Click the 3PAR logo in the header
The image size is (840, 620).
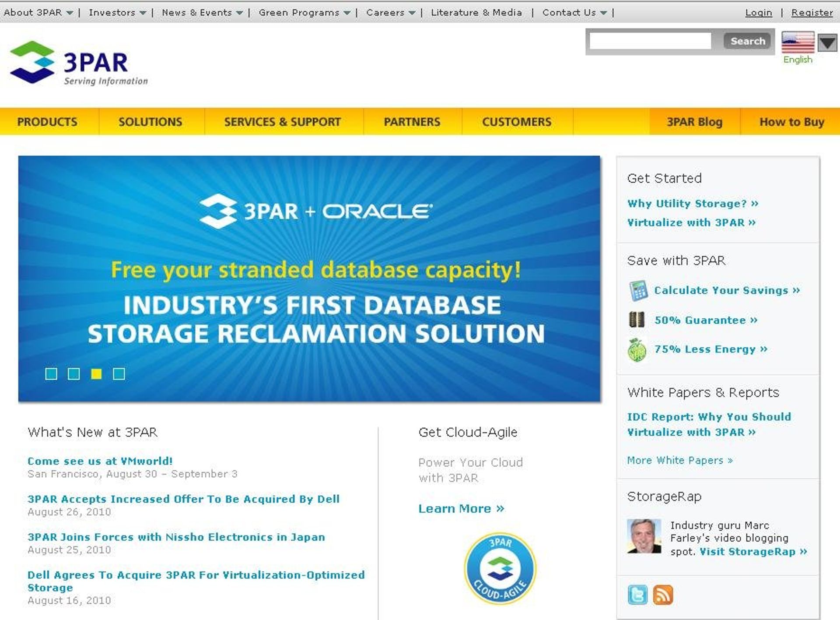pyautogui.click(x=79, y=63)
